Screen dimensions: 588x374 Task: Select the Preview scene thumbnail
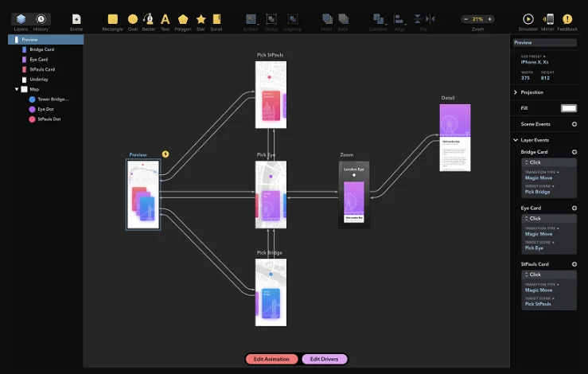click(143, 195)
